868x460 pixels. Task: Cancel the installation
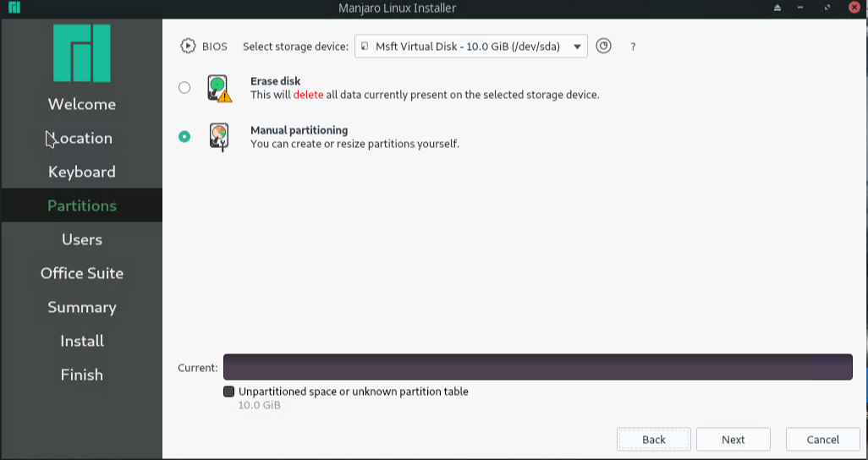tap(822, 440)
